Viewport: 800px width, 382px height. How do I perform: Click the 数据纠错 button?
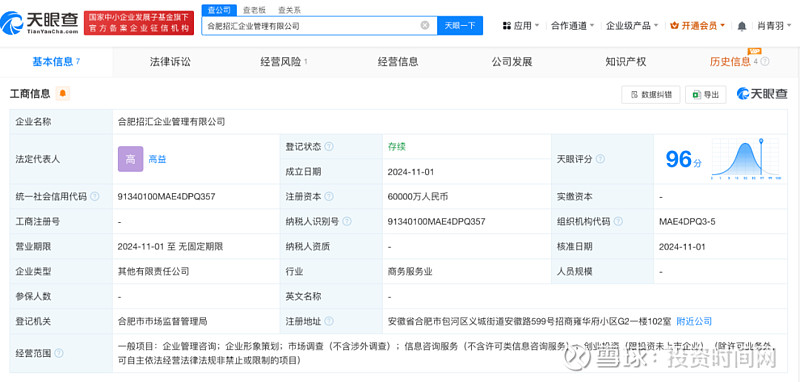click(651, 94)
